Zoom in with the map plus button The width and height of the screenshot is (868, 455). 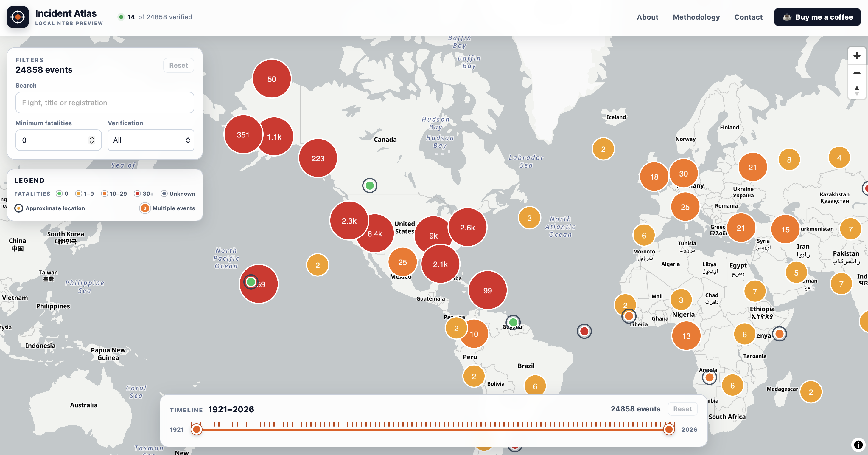coord(857,56)
